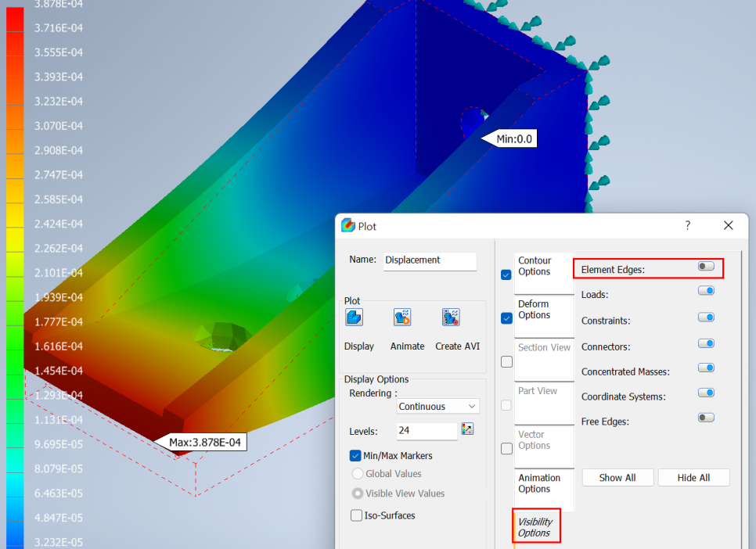The image size is (756, 549).
Task: Open the Rendering Continuous dropdown
Action: coord(438,407)
